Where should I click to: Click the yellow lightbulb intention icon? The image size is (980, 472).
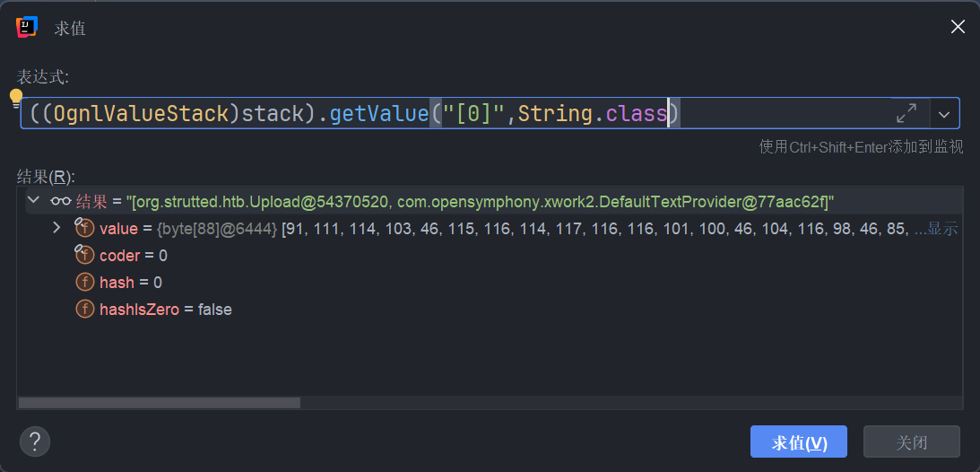tap(15, 97)
